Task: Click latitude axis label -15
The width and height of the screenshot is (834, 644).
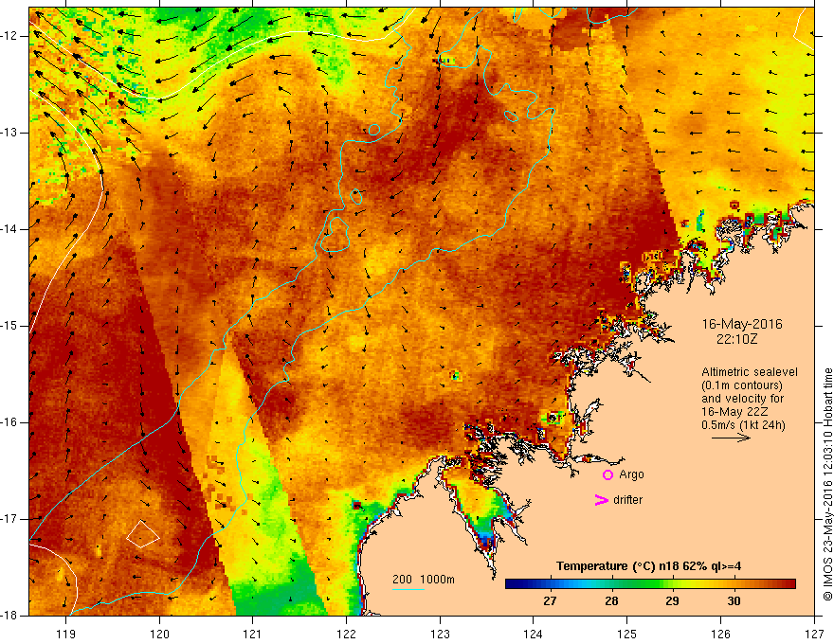Action: coord(10,326)
